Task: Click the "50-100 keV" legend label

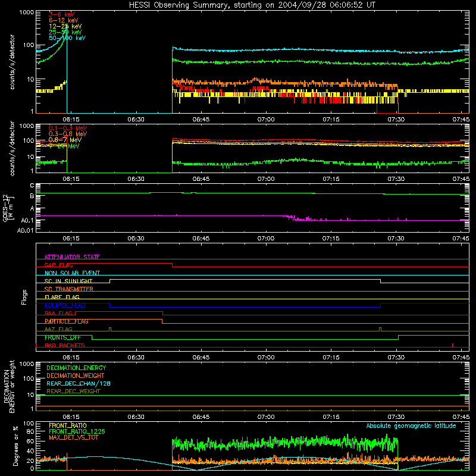Action: coord(67,38)
